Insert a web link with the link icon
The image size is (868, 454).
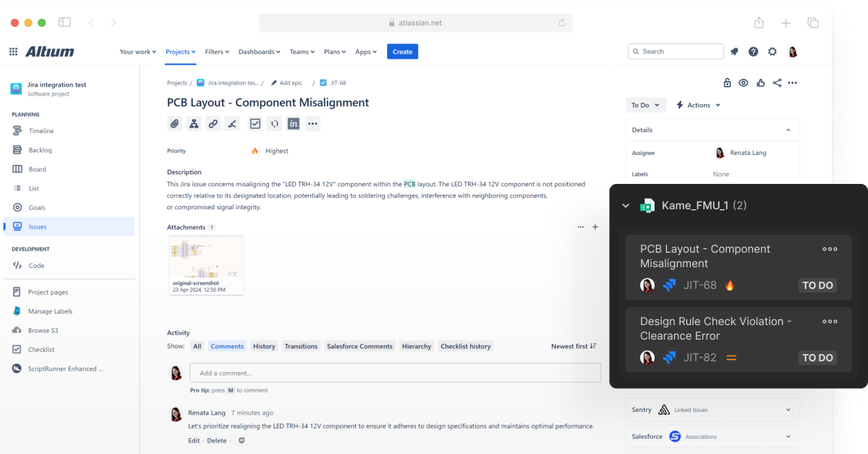click(x=213, y=123)
